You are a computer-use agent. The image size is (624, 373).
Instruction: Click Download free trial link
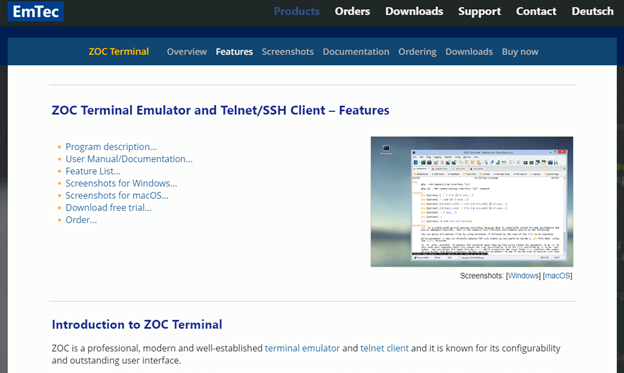(x=109, y=208)
